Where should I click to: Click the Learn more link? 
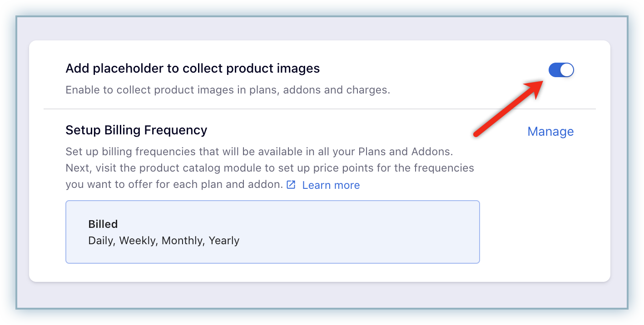(x=331, y=185)
